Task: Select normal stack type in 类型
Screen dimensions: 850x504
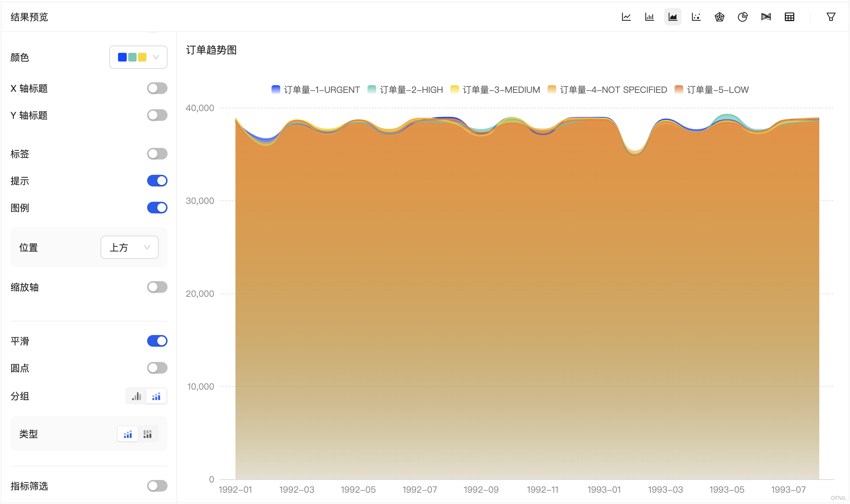Action: pyautogui.click(x=128, y=434)
